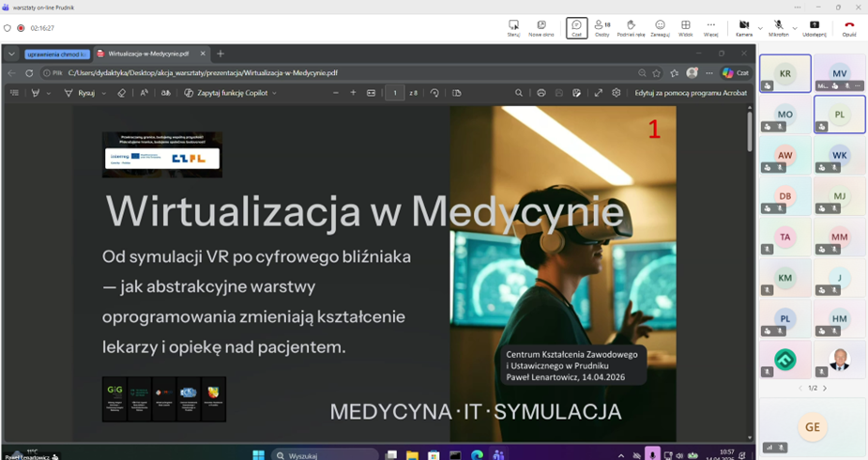868x460 pixels.
Task: Toggle the PDF table of contents sidebar
Action: coord(14,93)
